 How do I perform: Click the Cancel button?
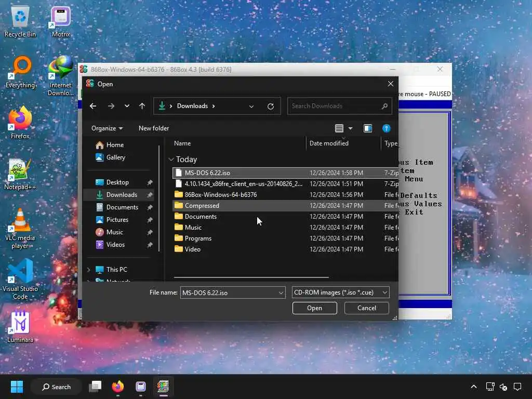tap(366, 308)
